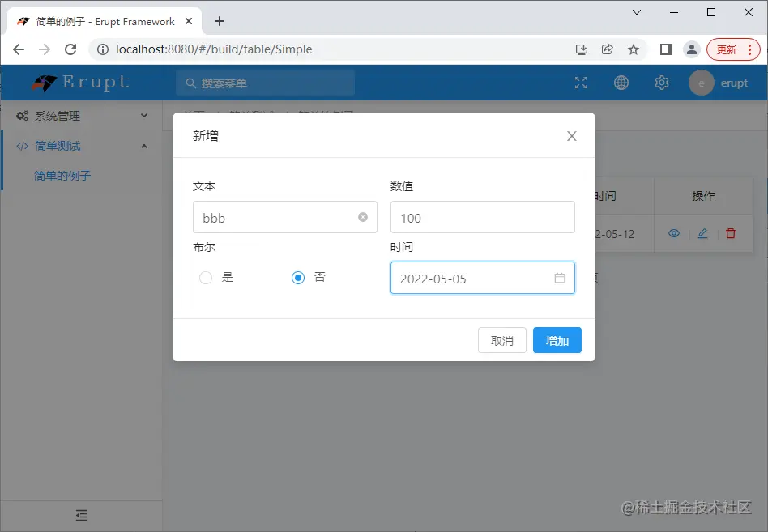Screen dimensions: 768x532
Task: Open the Chrome profile icon
Action: pos(692,49)
